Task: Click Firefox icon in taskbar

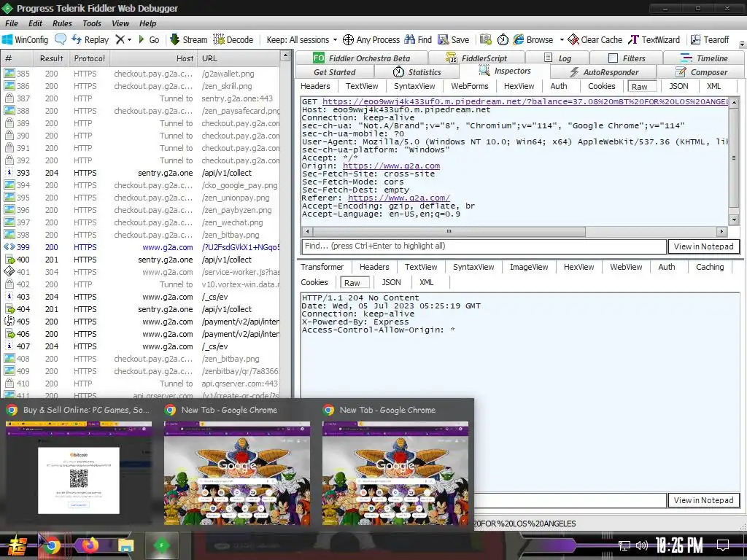Action: click(x=90, y=545)
